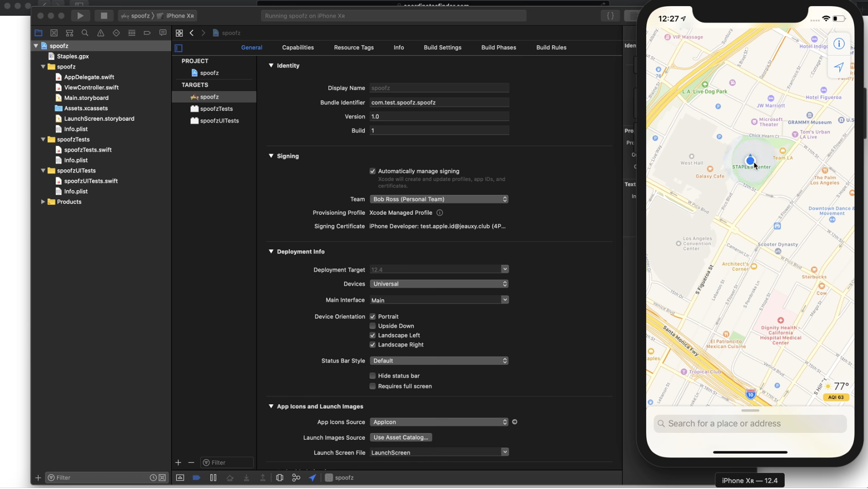
Task: Click Use Asset Catalog button
Action: point(400,437)
